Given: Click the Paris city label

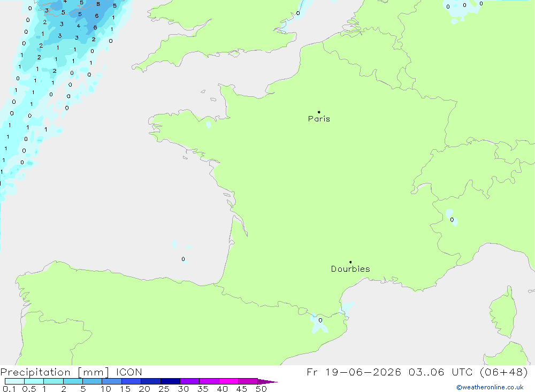Looking at the screenshot, I should pyautogui.click(x=319, y=119).
